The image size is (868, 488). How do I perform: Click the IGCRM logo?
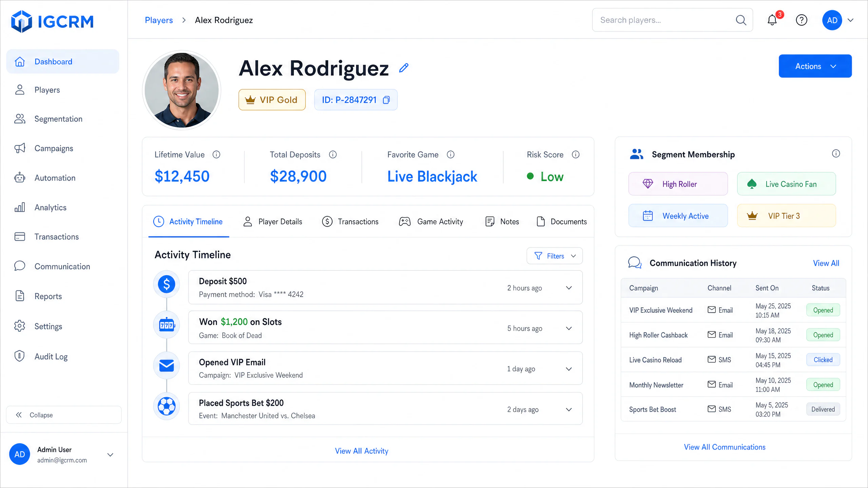(x=53, y=21)
